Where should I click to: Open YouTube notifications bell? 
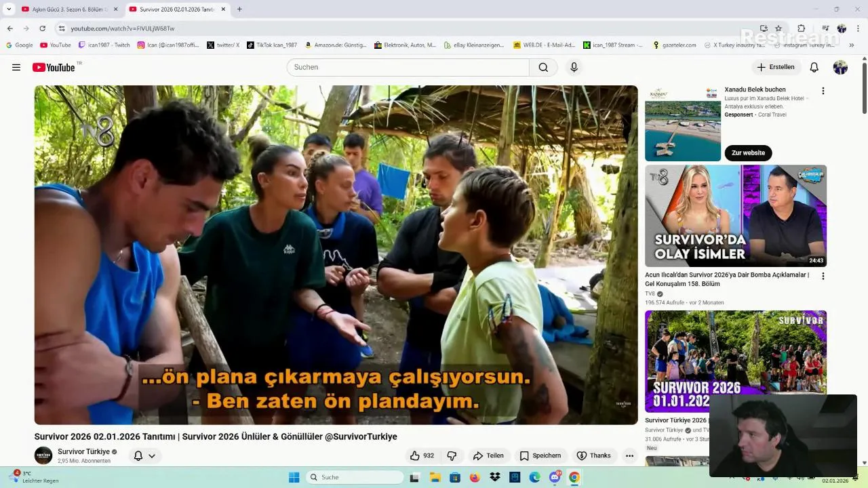[x=814, y=67]
